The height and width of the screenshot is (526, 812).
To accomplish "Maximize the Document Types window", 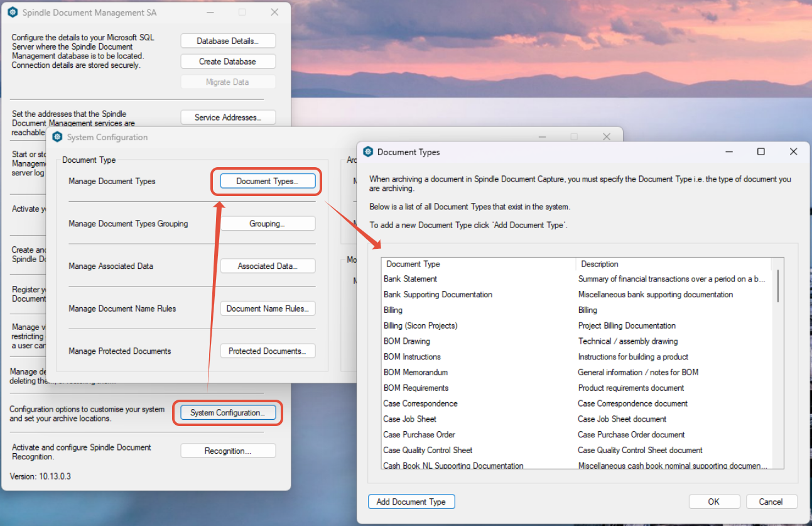I will click(761, 151).
